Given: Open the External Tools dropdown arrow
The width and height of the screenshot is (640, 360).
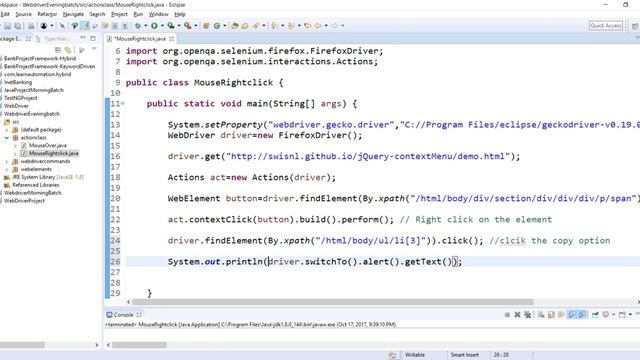Looking at the screenshot, I should pos(196,26).
